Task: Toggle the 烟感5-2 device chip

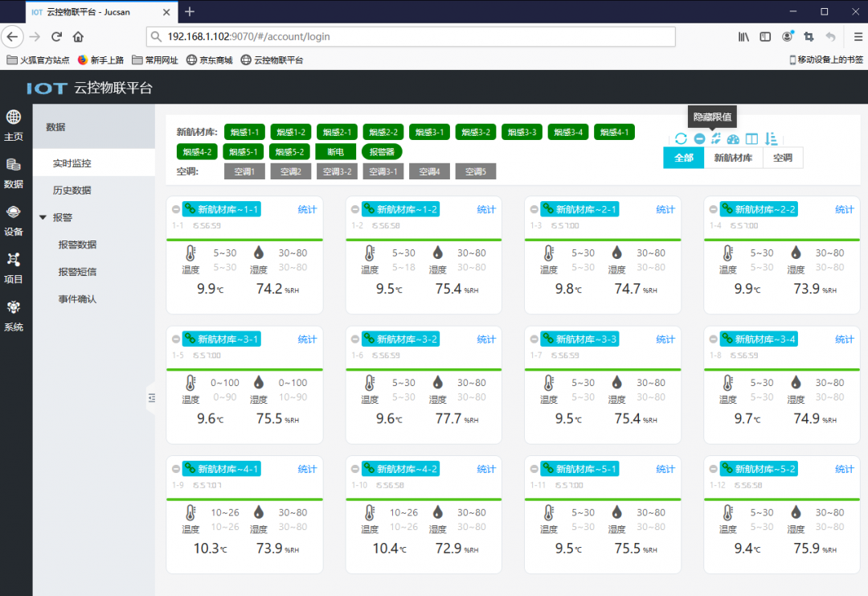Action: (290, 151)
